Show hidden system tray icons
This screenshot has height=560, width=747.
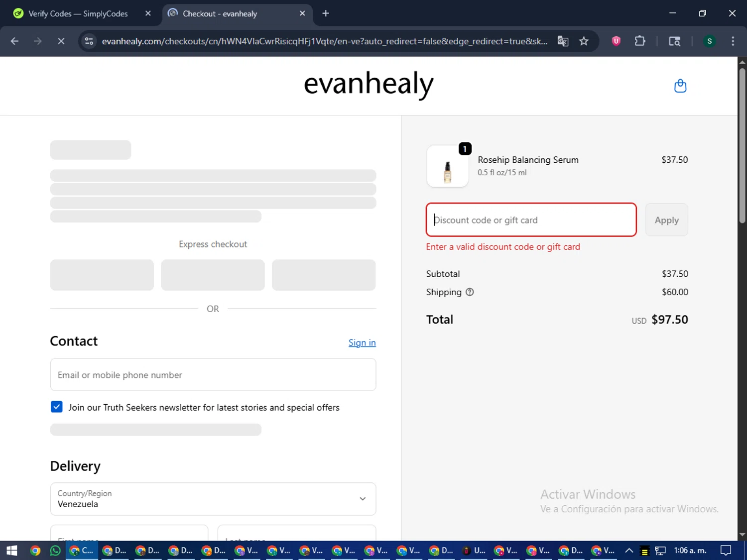coord(629,551)
